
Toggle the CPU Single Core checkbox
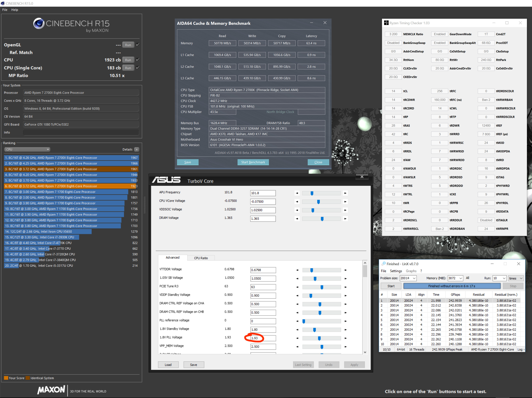coord(138,68)
